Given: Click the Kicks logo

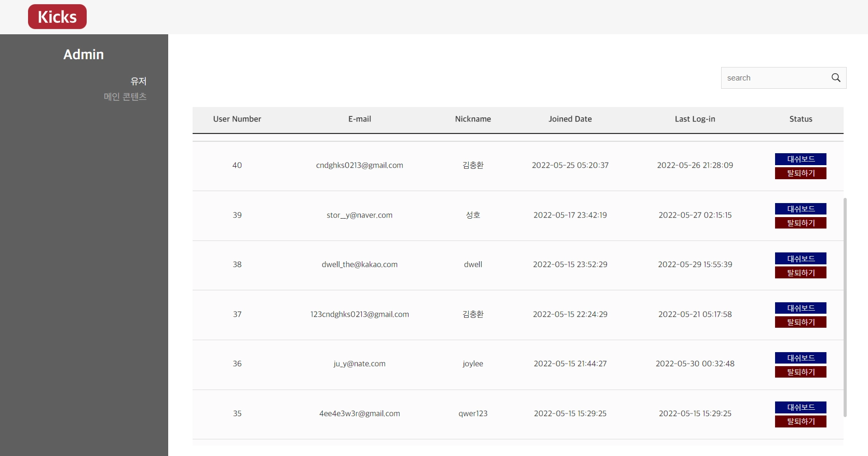Looking at the screenshot, I should point(57,17).
